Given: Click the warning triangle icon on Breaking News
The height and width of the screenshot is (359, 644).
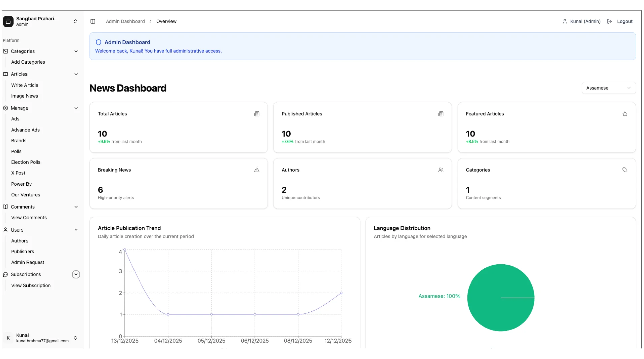Looking at the screenshot, I should click(x=257, y=170).
